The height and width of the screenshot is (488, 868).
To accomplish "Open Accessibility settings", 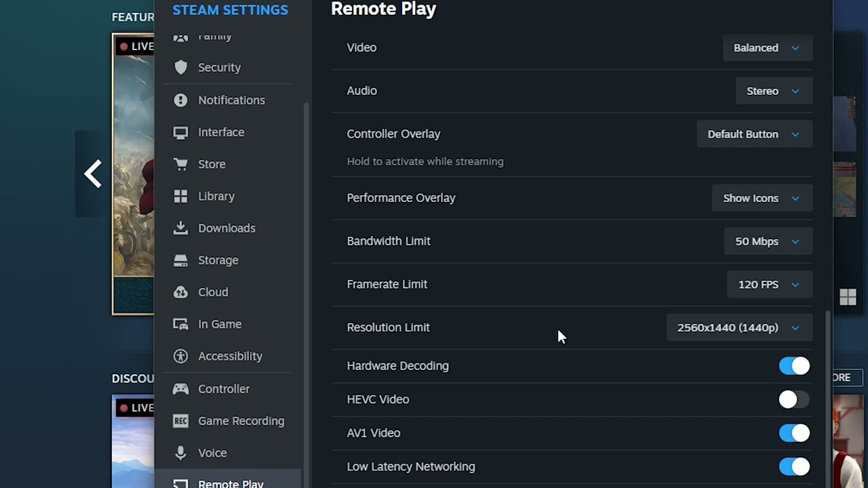I will tap(227, 356).
